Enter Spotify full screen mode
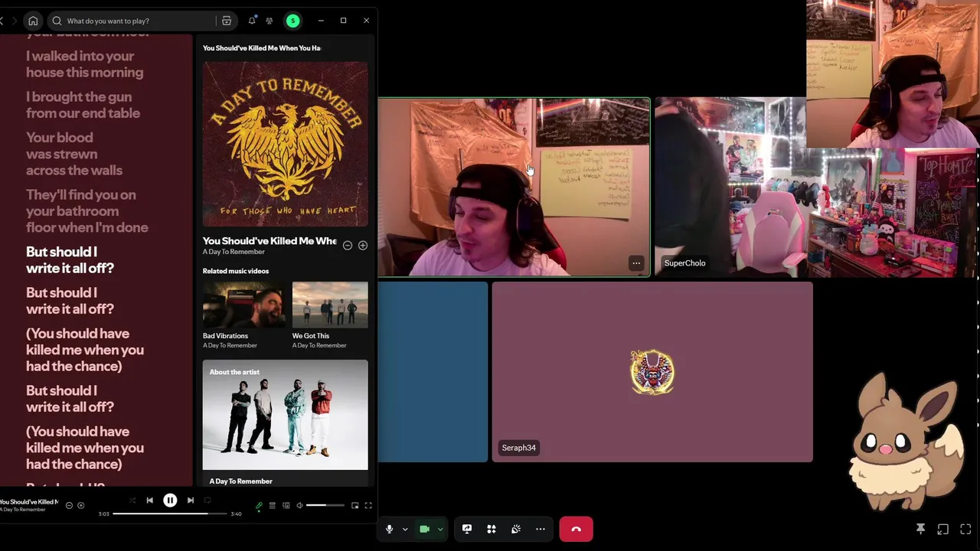The height and width of the screenshot is (551, 980). pos(368,506)
